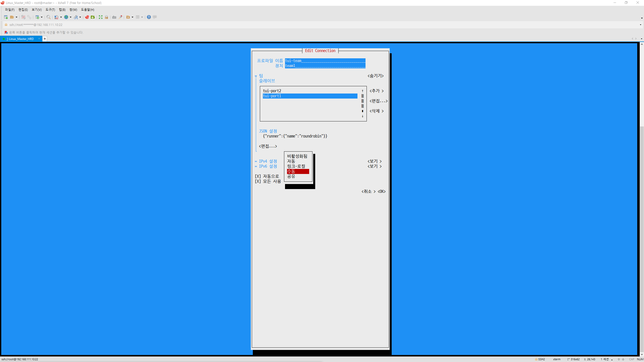Click the slave list scrollbar down arrow

click(x=363, y=116)
